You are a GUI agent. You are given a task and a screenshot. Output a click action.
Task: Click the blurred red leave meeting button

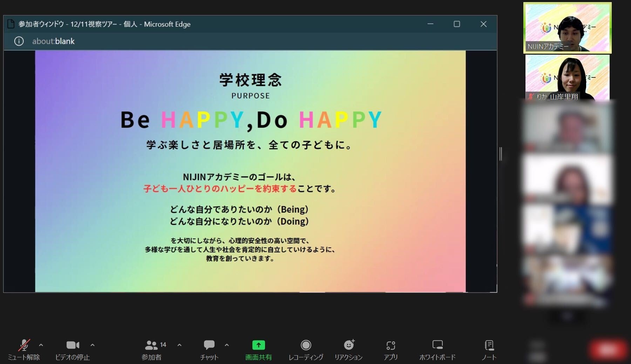coord(608,349)
